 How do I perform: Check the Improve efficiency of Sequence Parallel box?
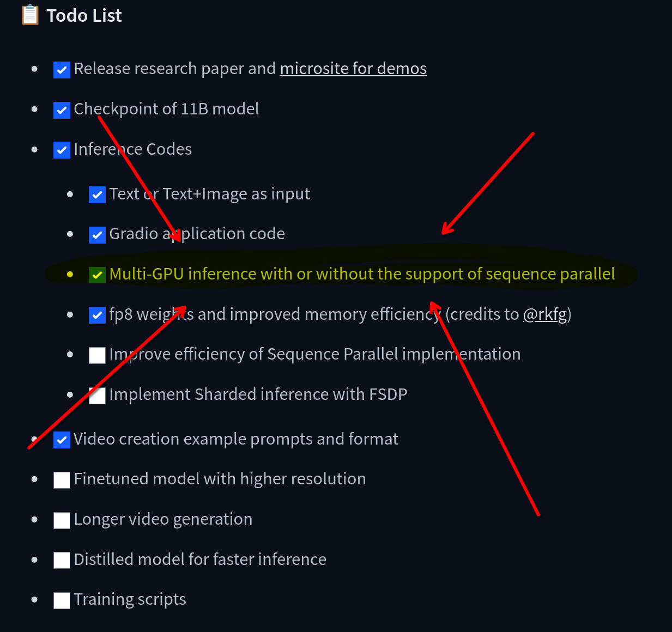[x=97, y=355]
